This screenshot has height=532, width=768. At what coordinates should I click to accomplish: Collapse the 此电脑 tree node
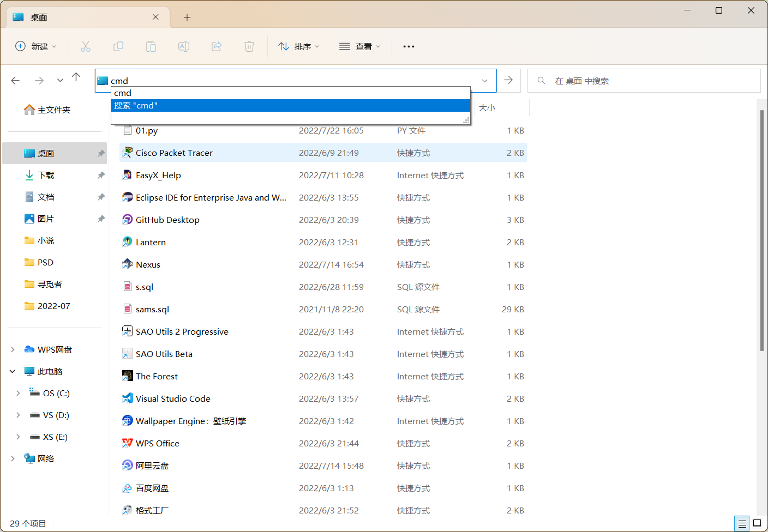pos(13,371)
